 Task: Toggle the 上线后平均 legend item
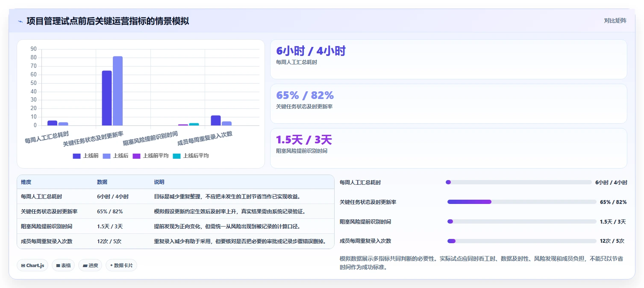click(x=191, y=156)
